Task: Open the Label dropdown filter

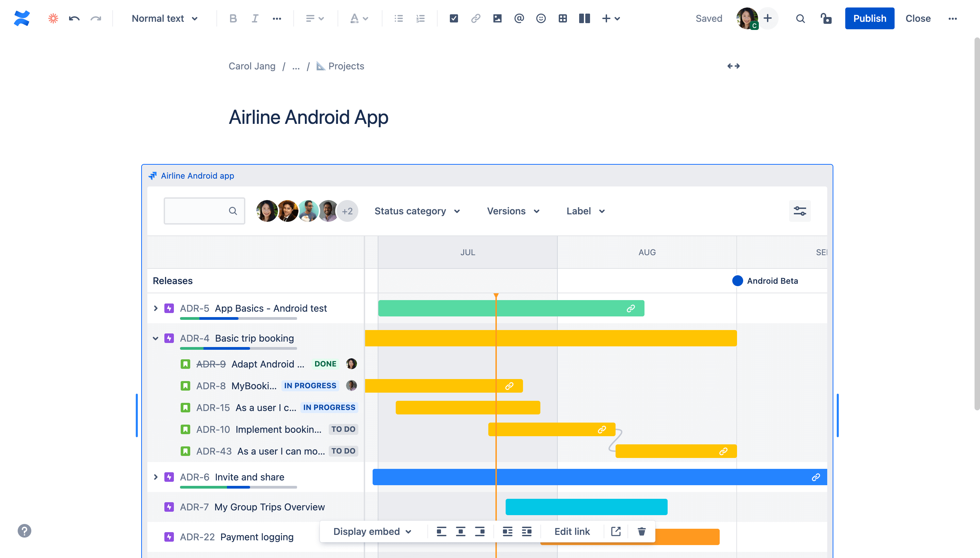Action: (584, 211)
